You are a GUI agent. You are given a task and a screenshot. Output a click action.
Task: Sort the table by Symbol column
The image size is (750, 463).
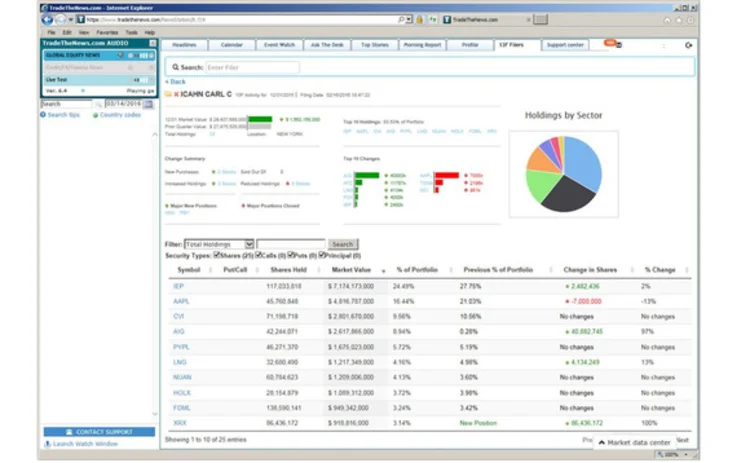pos(188,270)
